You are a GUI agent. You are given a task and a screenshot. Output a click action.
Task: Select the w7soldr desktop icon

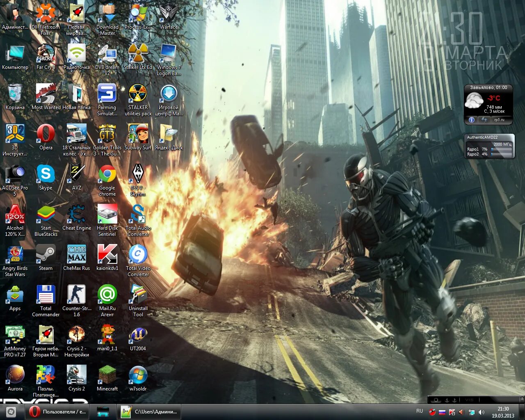[138, 378]
